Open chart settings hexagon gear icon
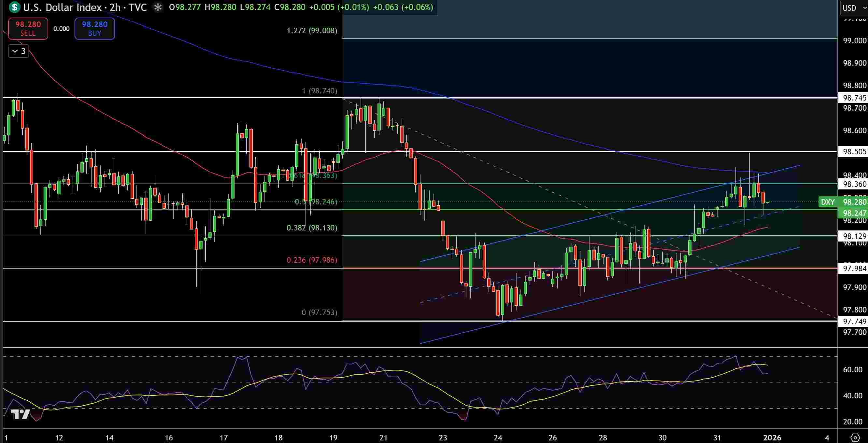This screenshot has width=868, height=443. [x=855, y=437]
